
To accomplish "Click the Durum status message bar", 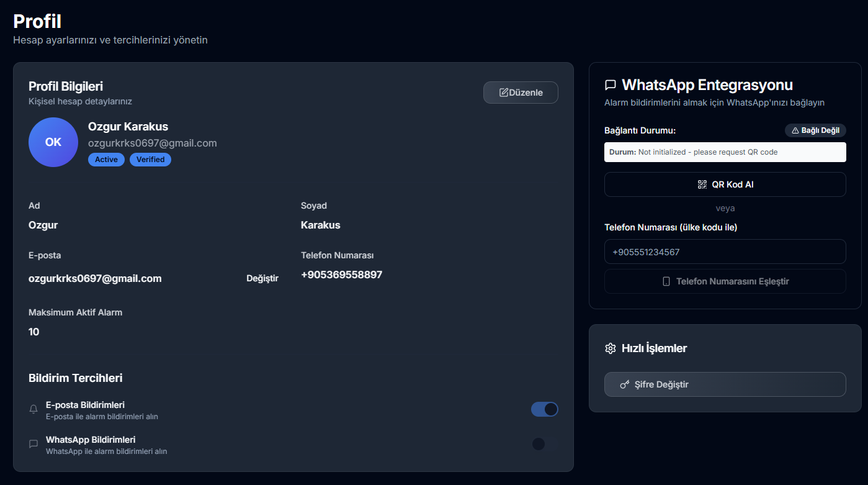I will 725,152.
